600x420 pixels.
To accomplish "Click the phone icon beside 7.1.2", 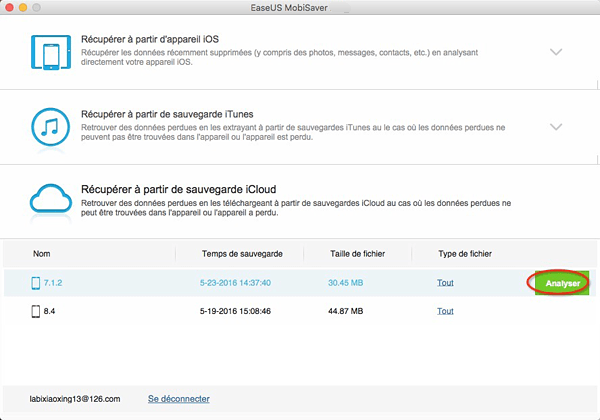I will click(36, 283).
